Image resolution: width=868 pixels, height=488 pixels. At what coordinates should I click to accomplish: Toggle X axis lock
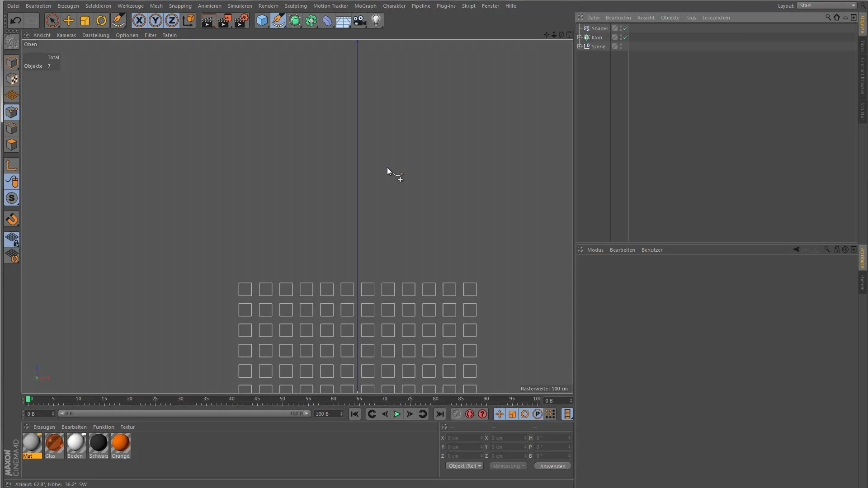click(139, 20)
